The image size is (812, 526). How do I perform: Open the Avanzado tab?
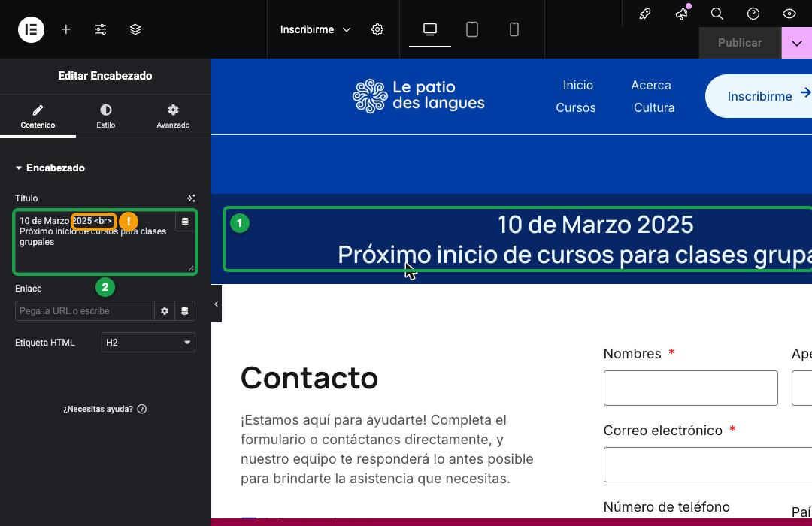pyautogui.click(x=173, y=116)
